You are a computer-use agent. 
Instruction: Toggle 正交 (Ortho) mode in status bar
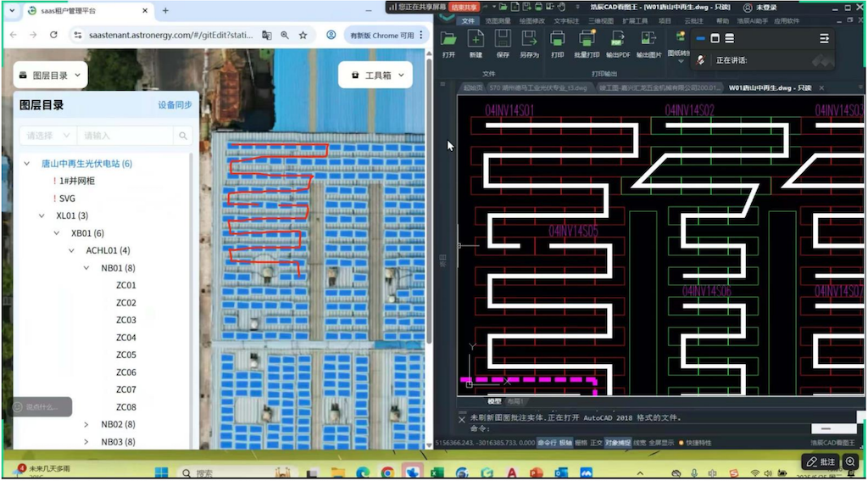(596, 443)
